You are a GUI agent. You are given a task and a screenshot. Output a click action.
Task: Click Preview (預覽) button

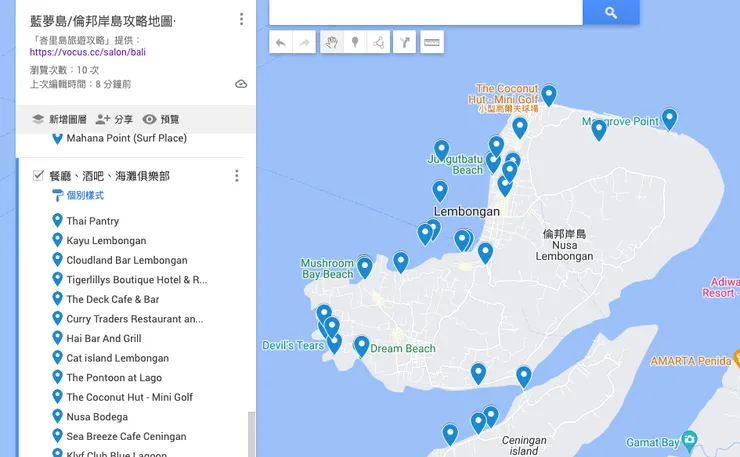click(x=161, y=119)
